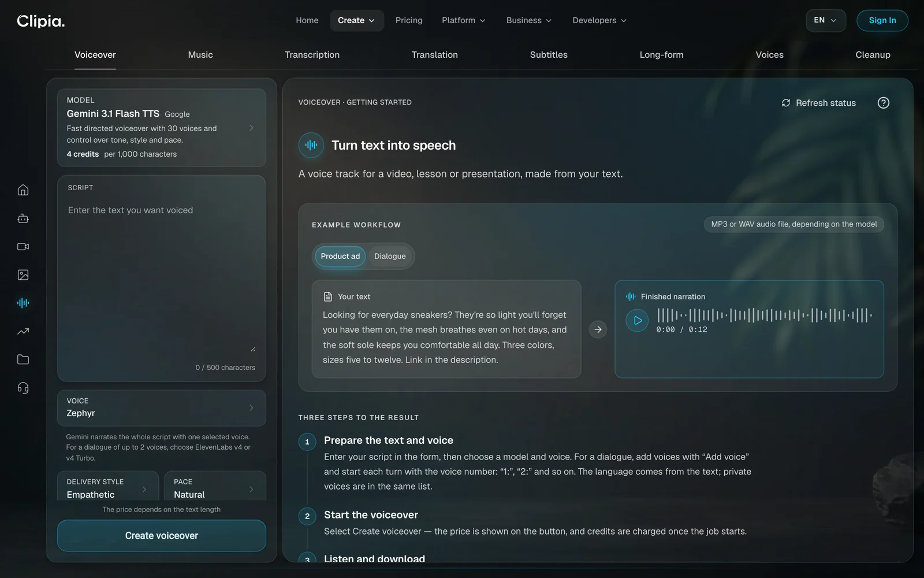Expand the Business menu
This screenshot has width=924, height=578.
529,20
